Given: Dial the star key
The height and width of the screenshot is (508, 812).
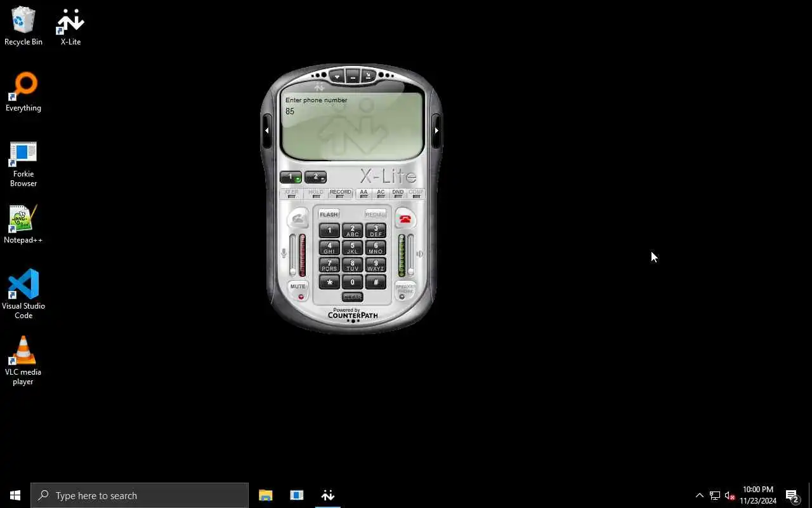Looking at the screenshot, I should coord(329,282).
